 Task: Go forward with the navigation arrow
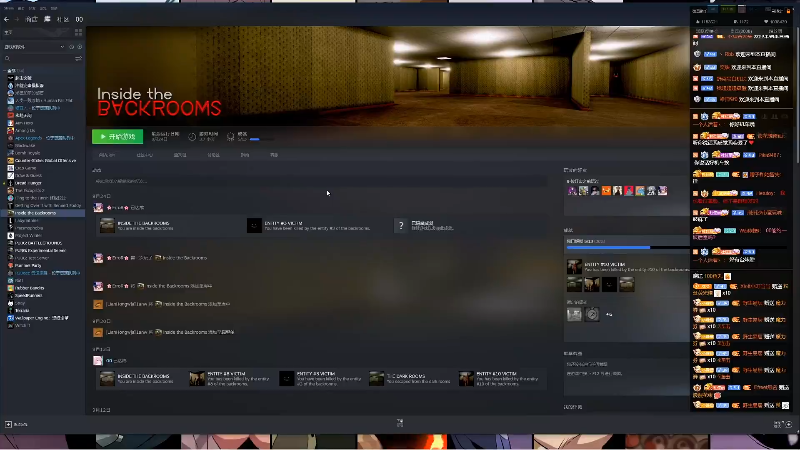pyautogui.click(x=17, y=19)
